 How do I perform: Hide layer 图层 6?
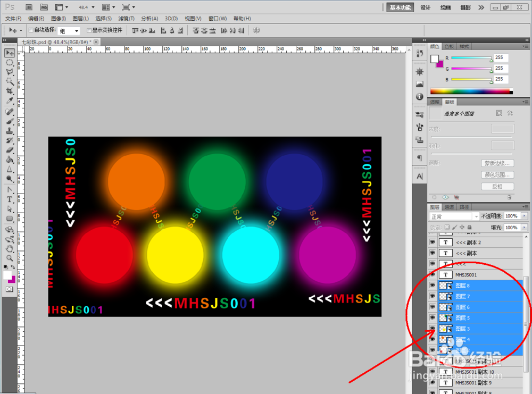click(432, 307)
